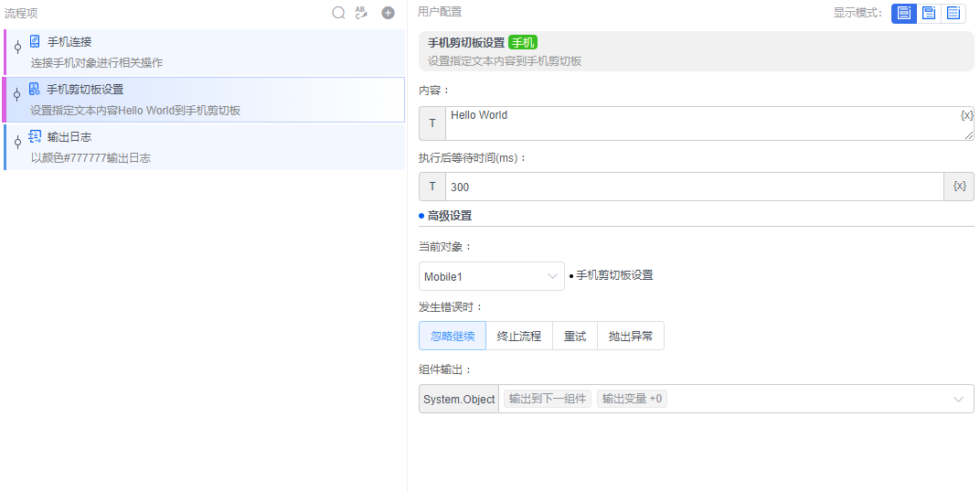Open the 当前对象 Mobile1 dropdown
Screen dimensions: 980x492
click(491, 276)
